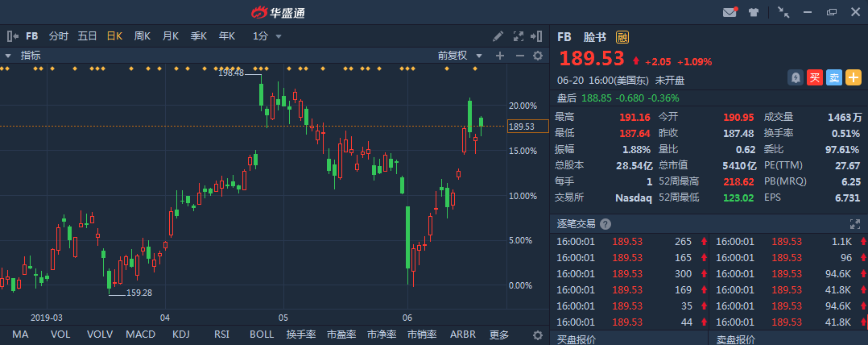Click the pencil drawing tool icon
Viewport: 868px width, 345px height.
[498, 36]
